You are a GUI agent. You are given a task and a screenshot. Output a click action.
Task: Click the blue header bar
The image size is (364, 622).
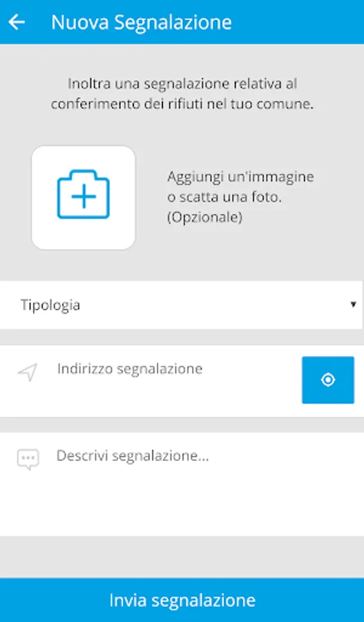182,22
